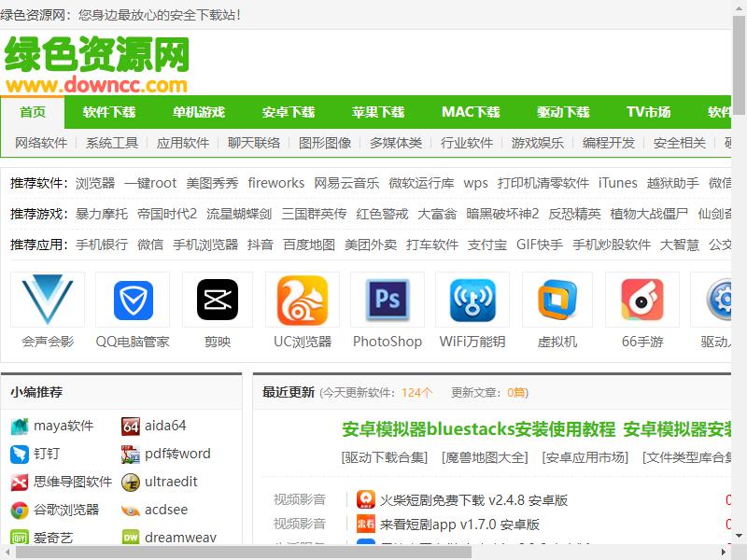Click the horizontal scrollbar right arrow

(724, 553)
